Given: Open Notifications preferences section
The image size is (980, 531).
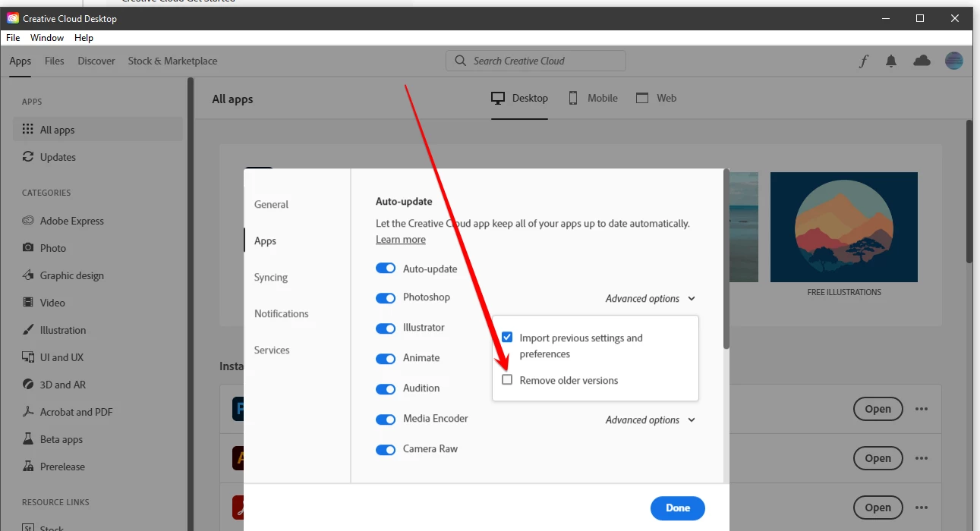Looking at the screenshot, I should 282,313.
